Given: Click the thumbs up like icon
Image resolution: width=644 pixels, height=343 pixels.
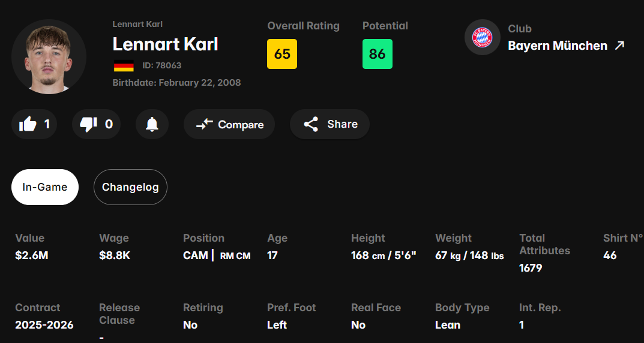Looking at the screenshot, I should [28, 124].
